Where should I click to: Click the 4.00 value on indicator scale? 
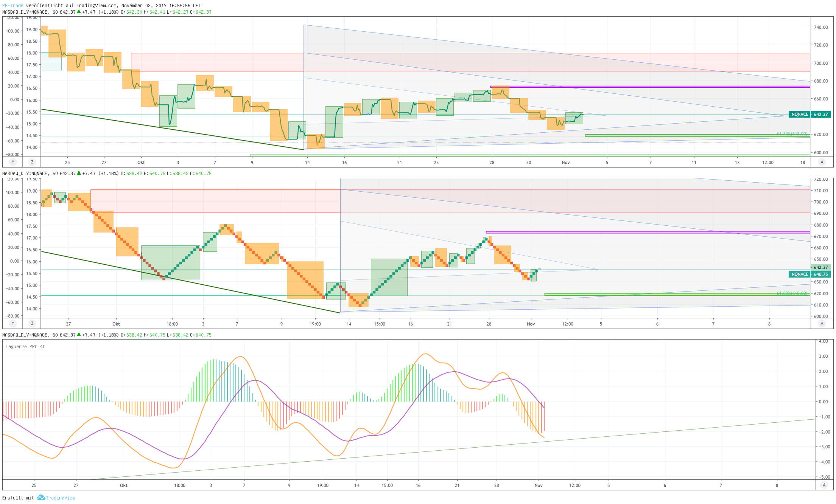(823, 341)
